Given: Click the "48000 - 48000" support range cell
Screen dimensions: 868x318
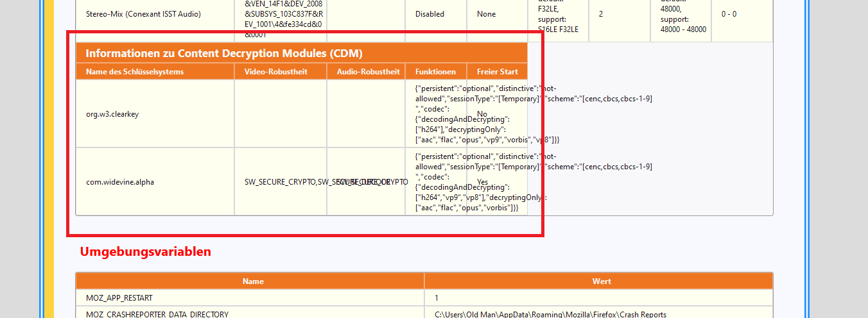Looking at the screenshot, I should click(x=683, y=29).
